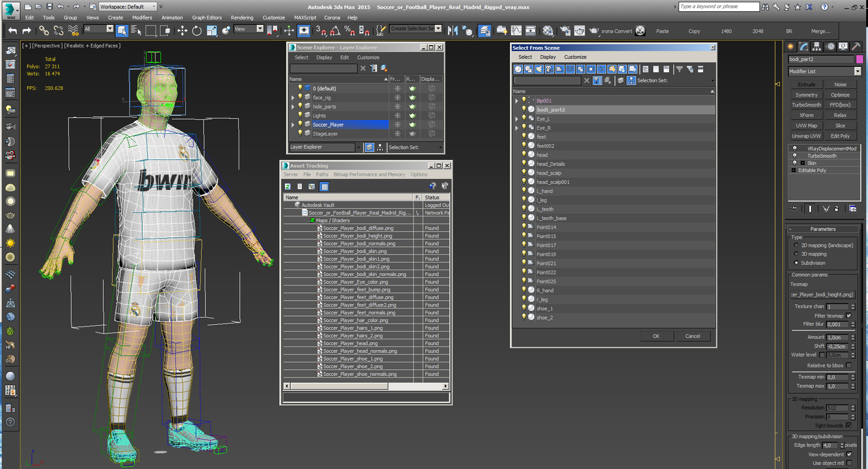Click the Texmap bodi_height.png button
Screen dimensions: 868x469
(822, 294)
